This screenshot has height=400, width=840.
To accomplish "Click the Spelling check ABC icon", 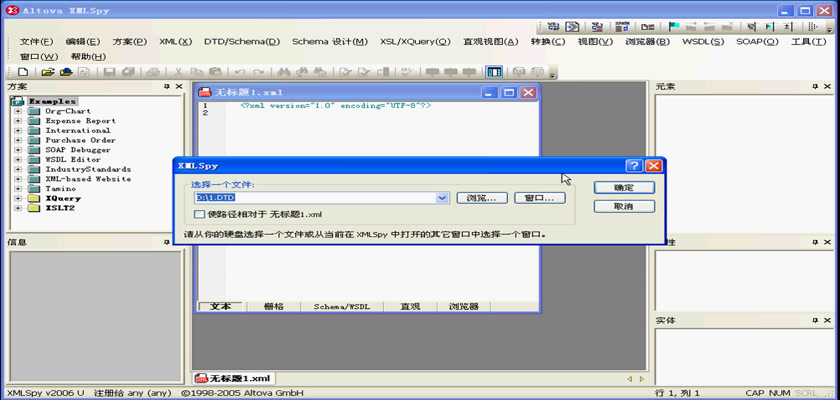I will (408, 72).
